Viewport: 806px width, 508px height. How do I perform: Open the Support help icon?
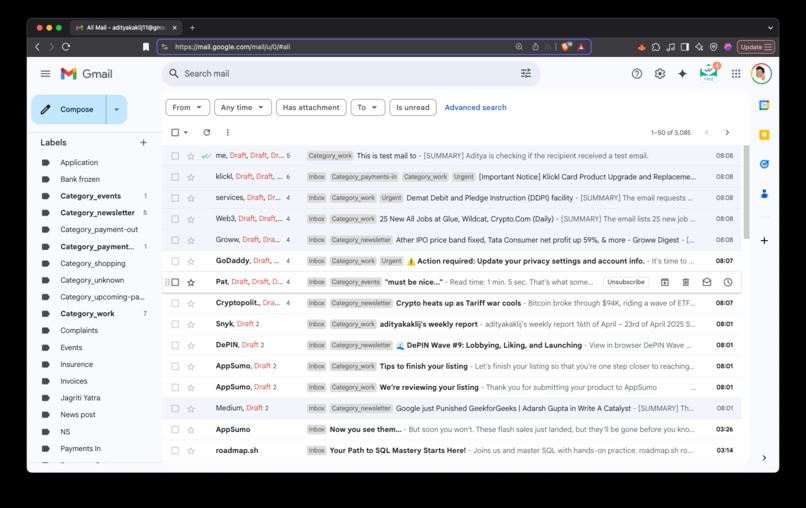point(636,74)
